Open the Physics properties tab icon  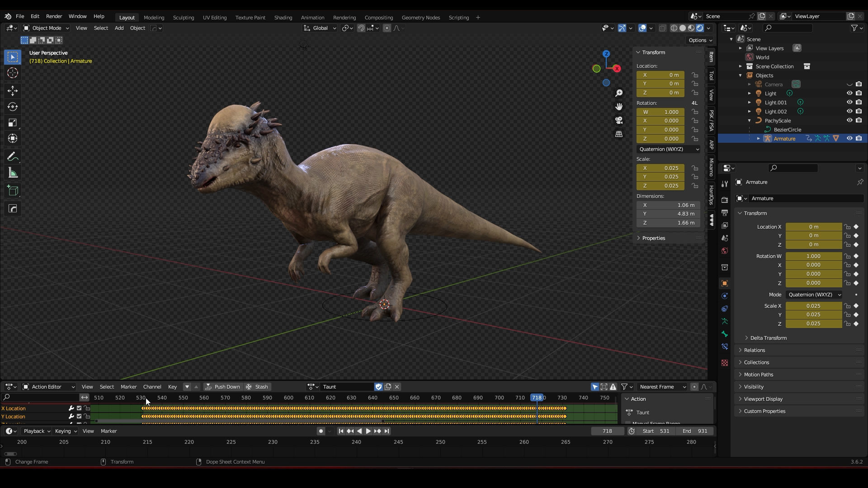(725, 296)
